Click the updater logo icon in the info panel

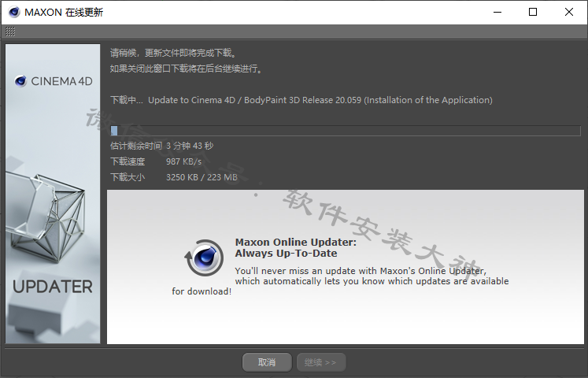tap(205, 258)
